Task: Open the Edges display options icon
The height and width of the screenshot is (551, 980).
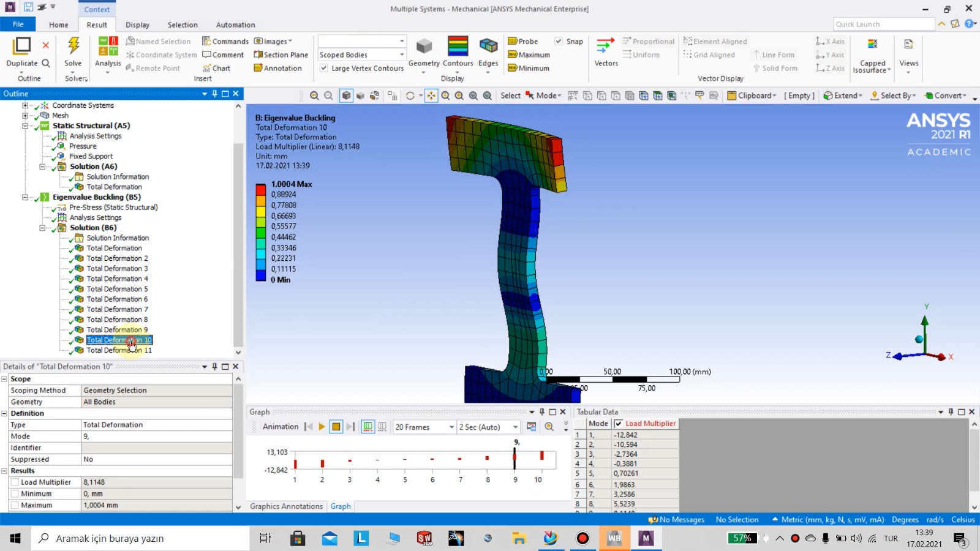Action: click(488, 46)
